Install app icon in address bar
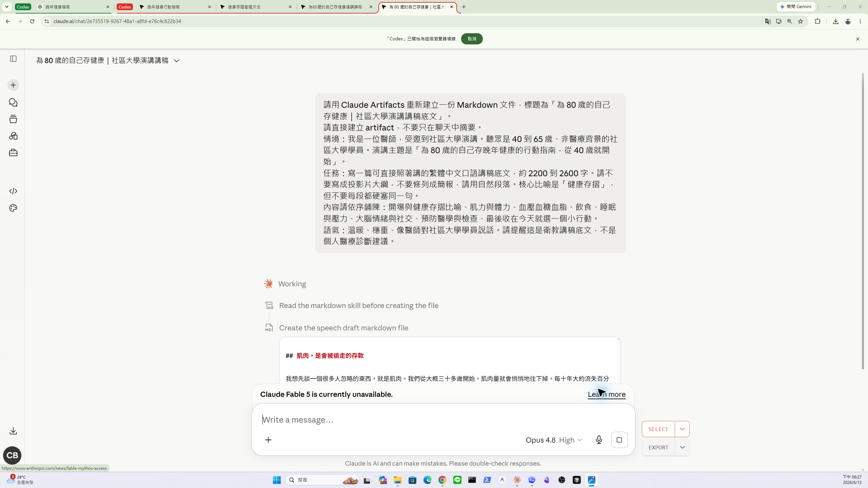Viewport: 868px width, 488px height. click(x=779, y=21)
